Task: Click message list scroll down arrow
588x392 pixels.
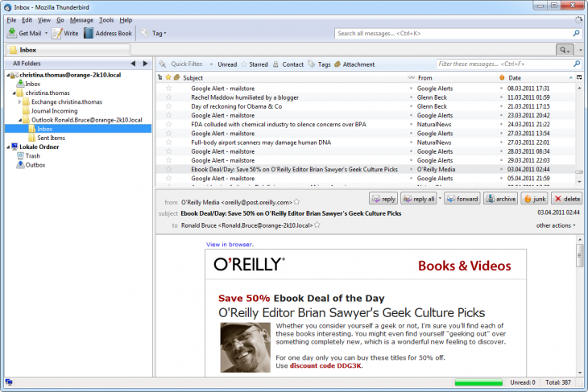Action: pos(579,181)
